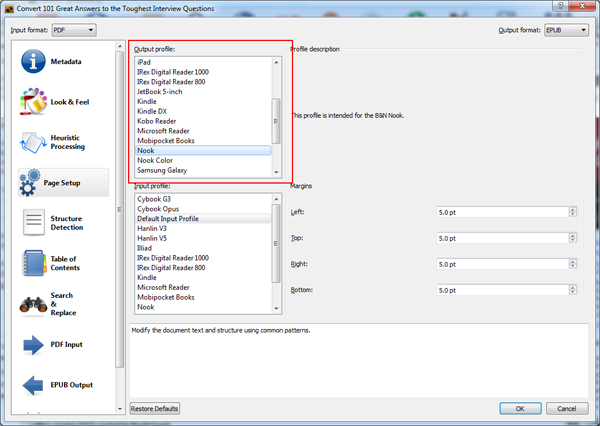The width and height of the screenshot is (600, 426).
Task: Confirm conversion with OK button
Action: point(520,408)
